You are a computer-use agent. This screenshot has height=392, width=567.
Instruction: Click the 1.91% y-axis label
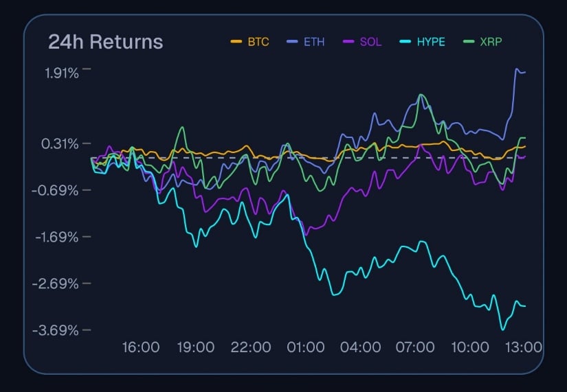[61, 73]
